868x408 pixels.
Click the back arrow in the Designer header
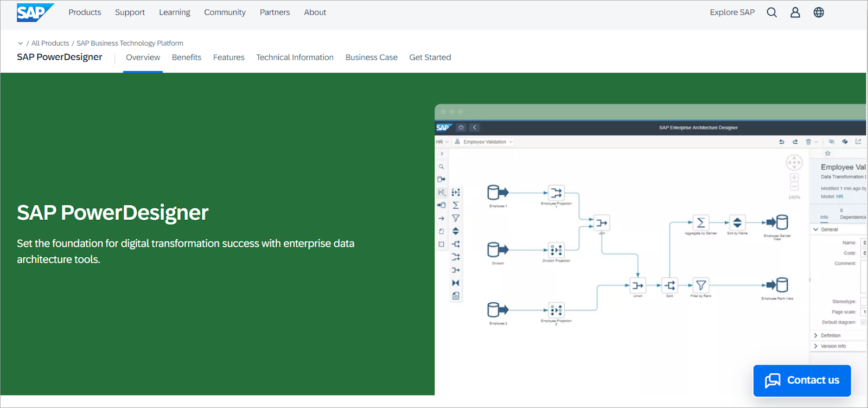[x=474, y=127]
